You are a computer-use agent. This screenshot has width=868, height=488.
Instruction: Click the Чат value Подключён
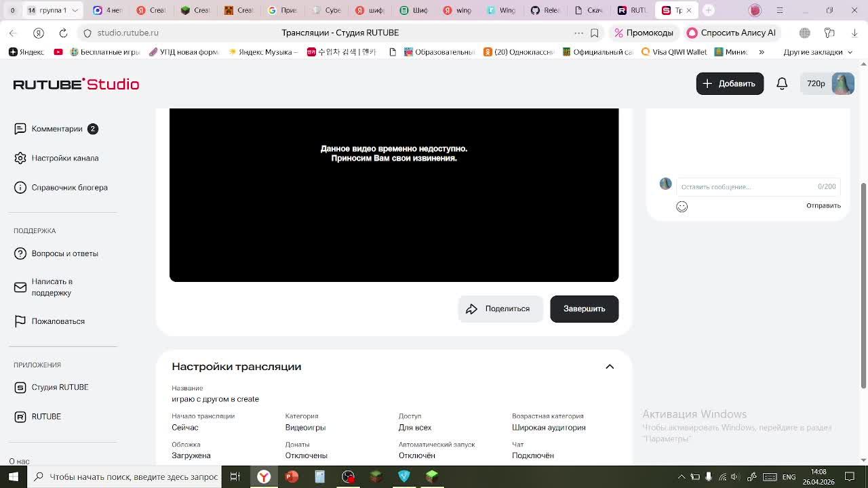[533, 455]
